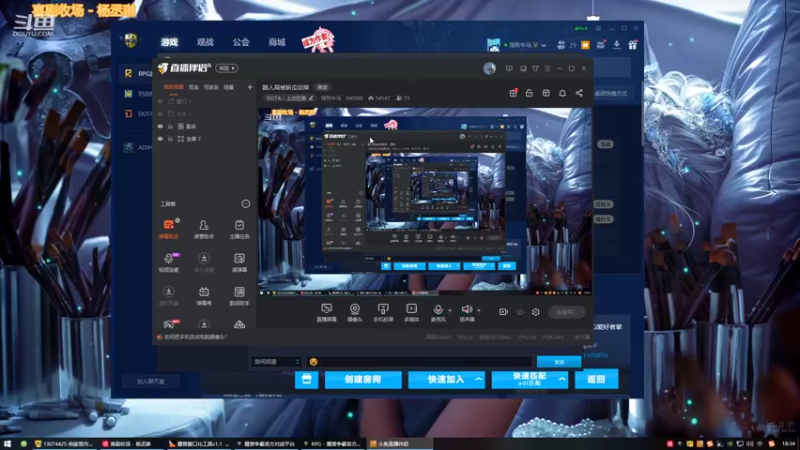The width and height of the screenshot is (800, 450).
Task: Toggle visibility of the first source in list
Action: [x=160, y=101]
